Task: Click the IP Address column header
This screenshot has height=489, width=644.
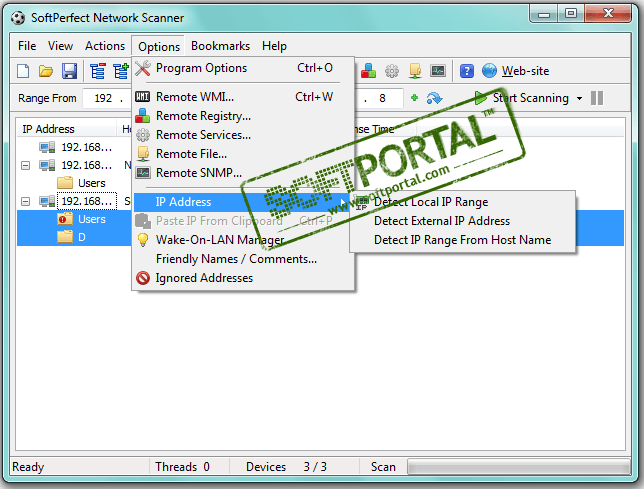Action: click(66, 129)
